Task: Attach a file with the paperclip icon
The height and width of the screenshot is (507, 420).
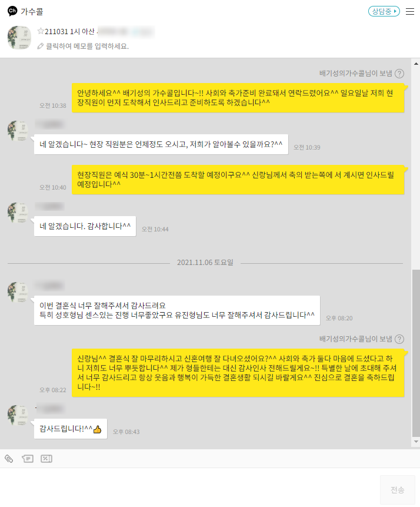Action: click(x=9, y=459)
